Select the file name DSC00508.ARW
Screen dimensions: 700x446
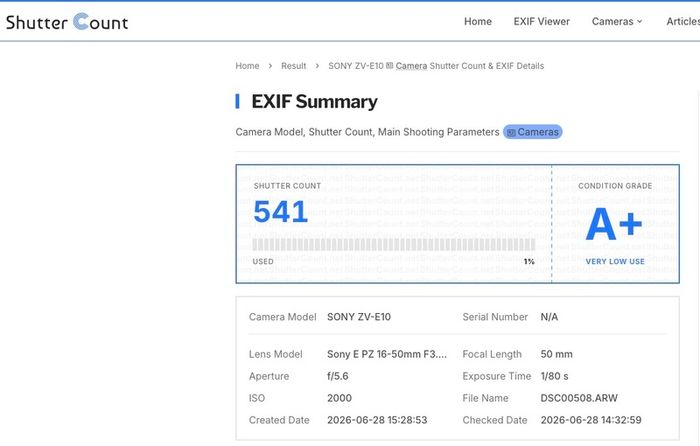point(579,398)
